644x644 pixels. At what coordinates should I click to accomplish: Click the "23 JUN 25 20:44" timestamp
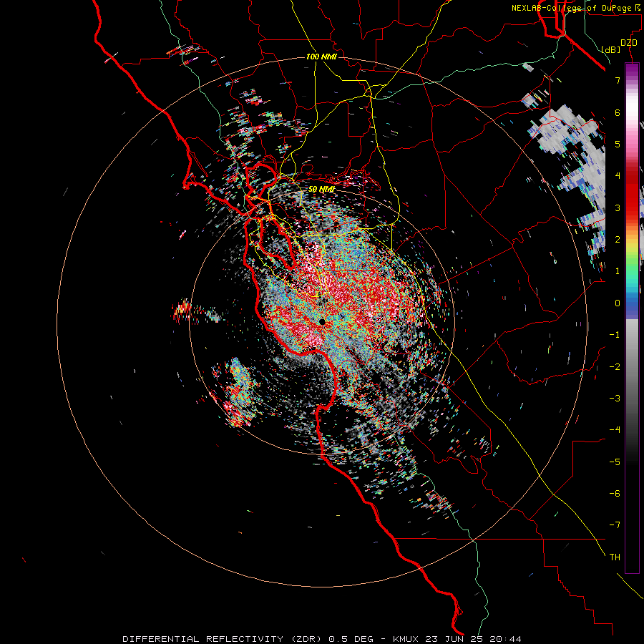(x=473, y=639)
